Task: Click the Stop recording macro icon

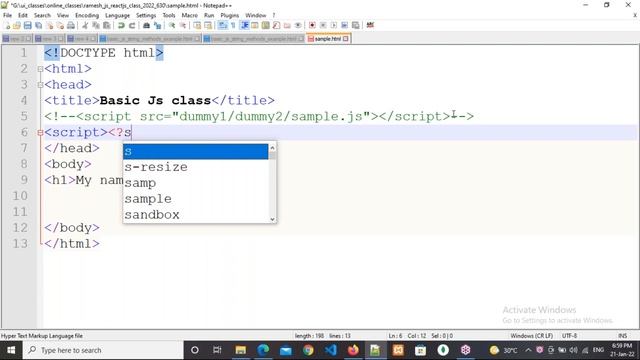Action: 323,25
